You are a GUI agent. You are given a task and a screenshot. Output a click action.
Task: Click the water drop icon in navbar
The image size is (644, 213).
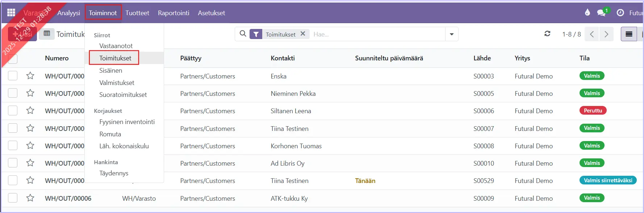[x=587, y=13]
